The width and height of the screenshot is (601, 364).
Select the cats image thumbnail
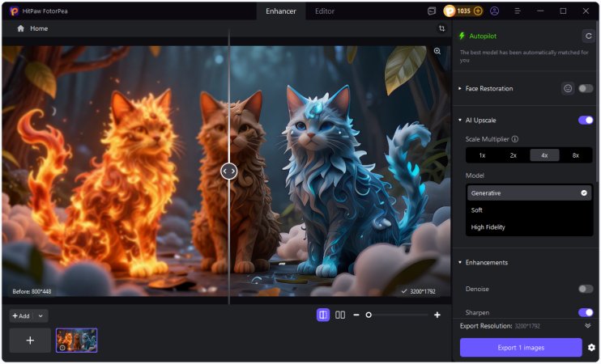(77, 341)
